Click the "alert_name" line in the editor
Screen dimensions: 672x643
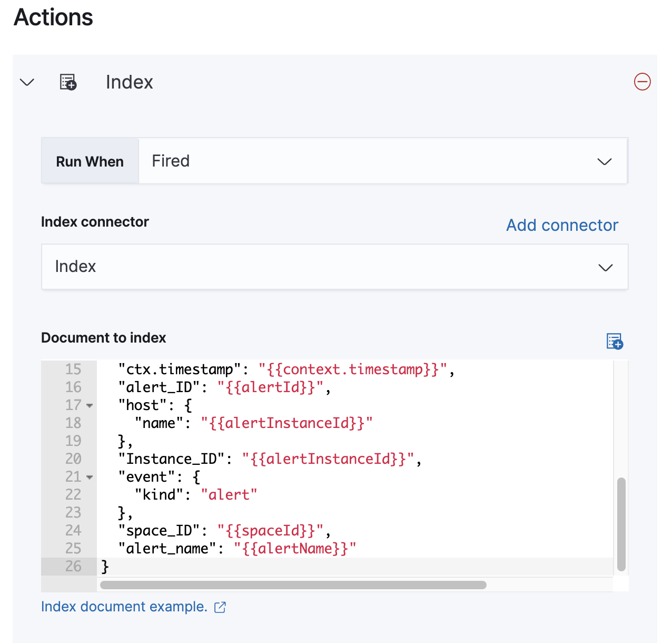[x=237, y=549]
